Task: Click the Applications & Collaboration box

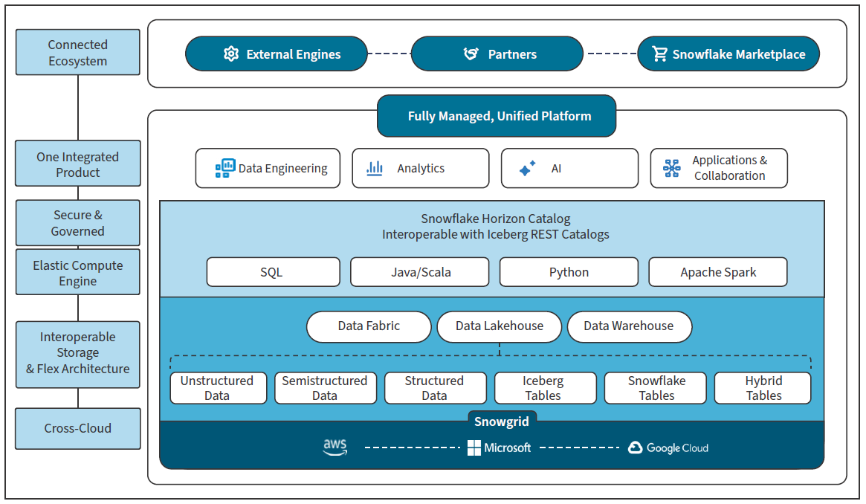Action: click(719, 168)
